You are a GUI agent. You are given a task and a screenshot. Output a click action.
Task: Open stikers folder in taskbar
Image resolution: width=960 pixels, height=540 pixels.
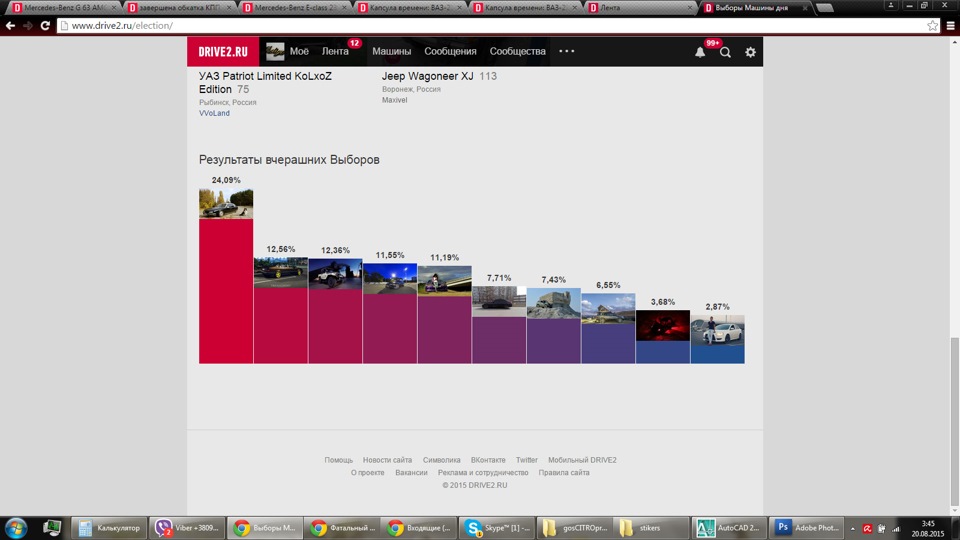(x=650, y=528)
